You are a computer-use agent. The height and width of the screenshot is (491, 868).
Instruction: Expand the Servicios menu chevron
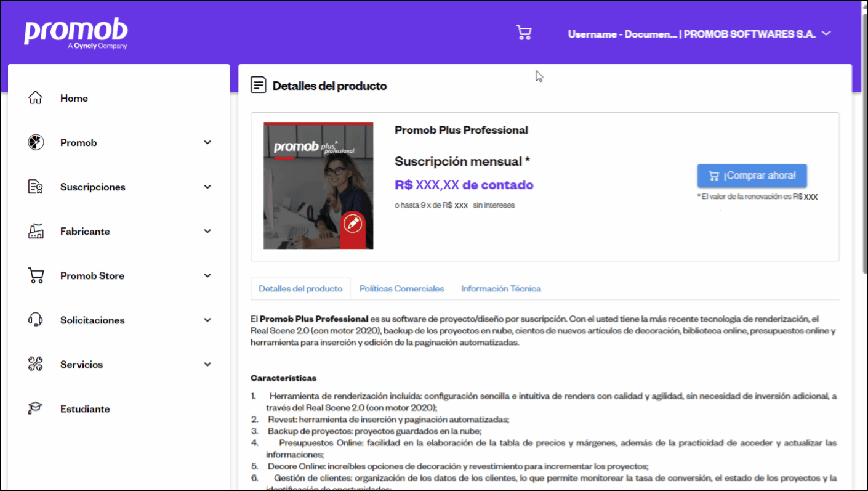207,365
